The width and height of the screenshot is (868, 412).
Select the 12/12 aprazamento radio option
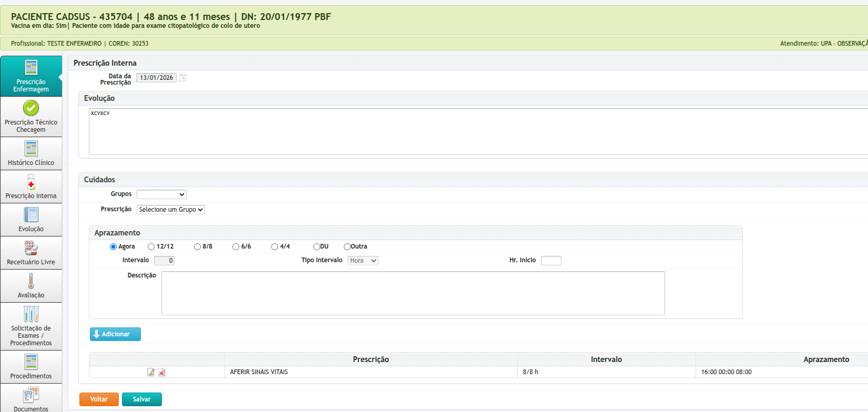coord(151,247)
